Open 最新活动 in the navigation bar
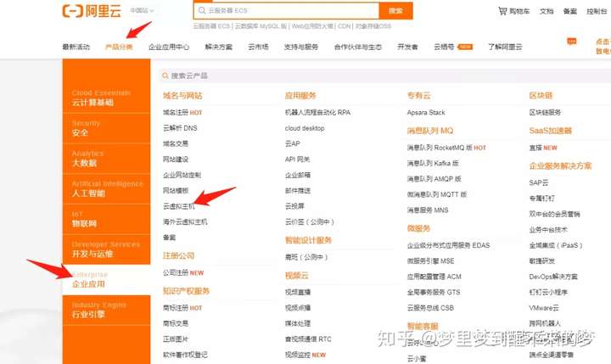The image size is (611, 364). (76, 48)
